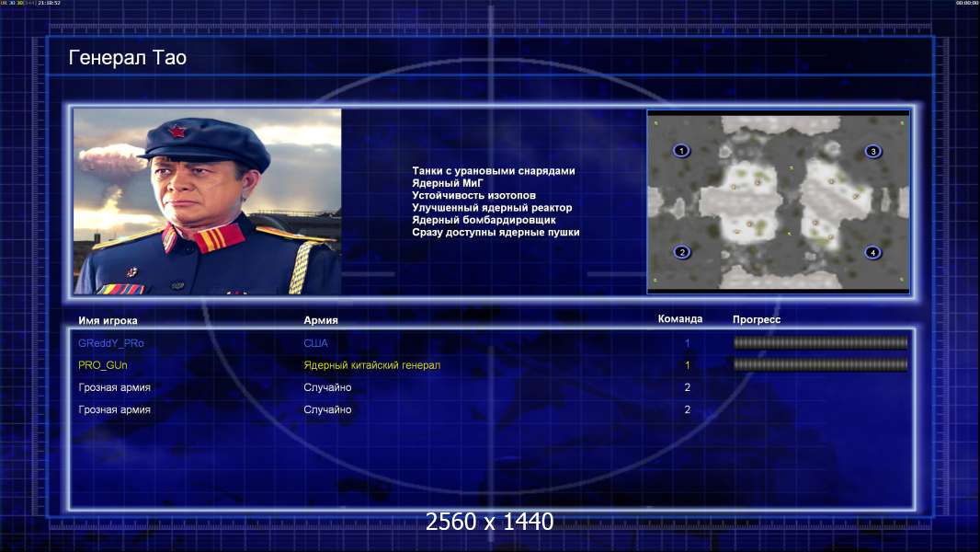Click Армия column header
This screenshot has height=552, width=980.
pyautogui.click(x=321, y=320)
